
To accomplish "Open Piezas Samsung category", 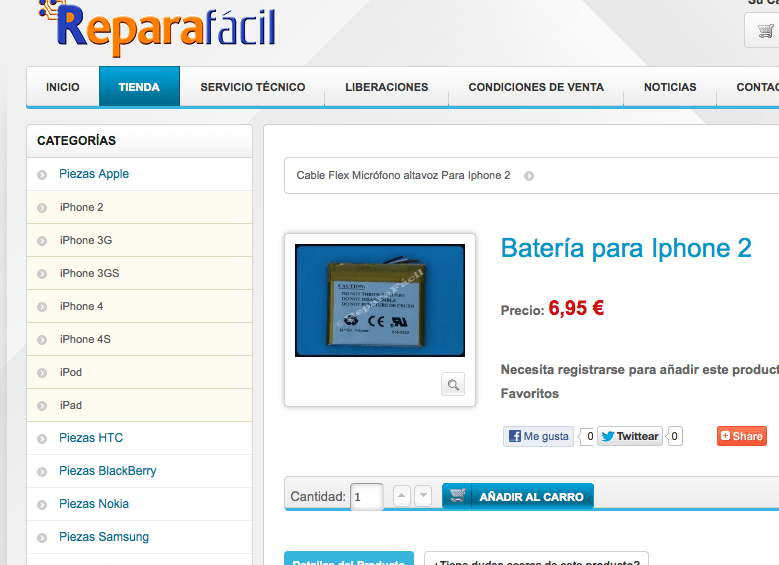I will (104, 537).
